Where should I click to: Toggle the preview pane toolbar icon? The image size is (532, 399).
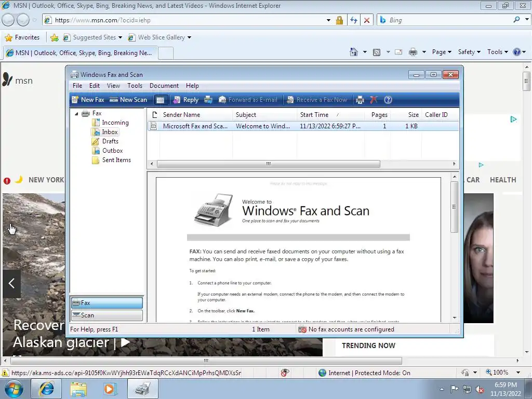pyautogui.click(x=160, y=100)
